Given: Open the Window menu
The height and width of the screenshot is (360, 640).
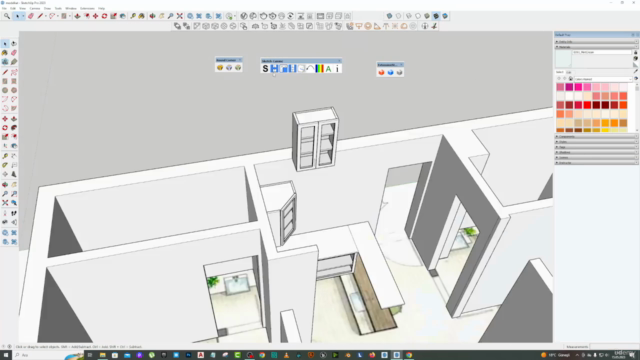Looking at the screenshot, I should pos(71,8).
